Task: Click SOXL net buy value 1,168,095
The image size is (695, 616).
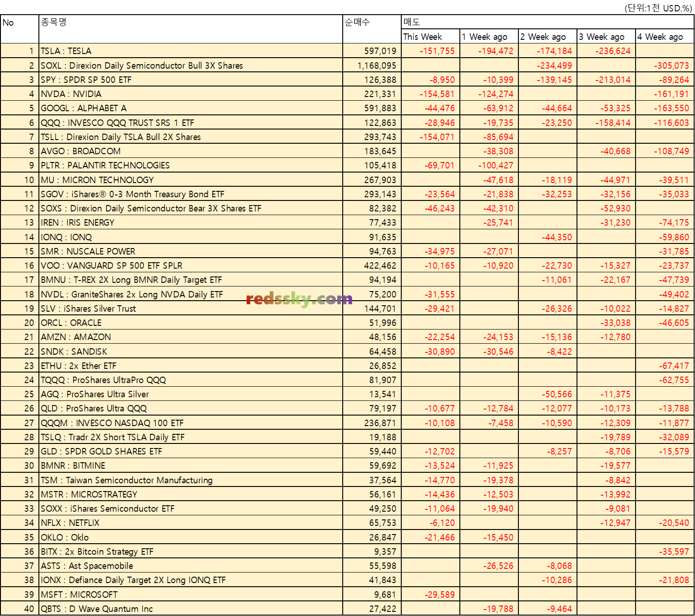Action: [372, 65]
